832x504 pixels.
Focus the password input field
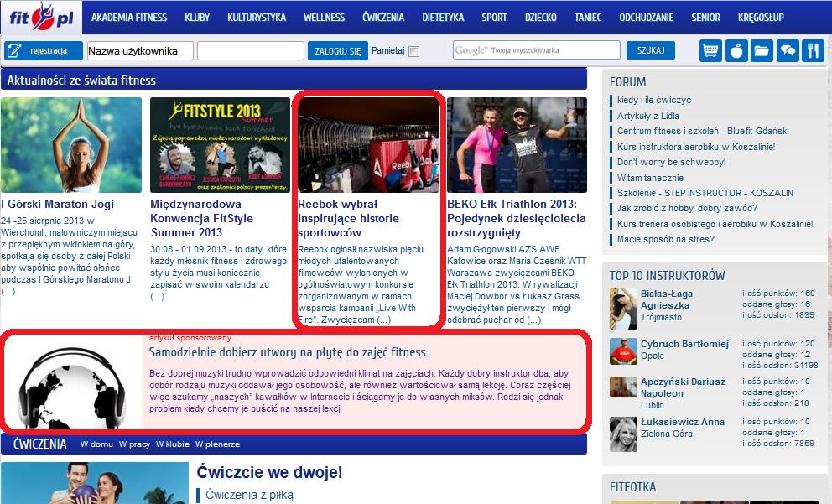[x=251, y=51]
